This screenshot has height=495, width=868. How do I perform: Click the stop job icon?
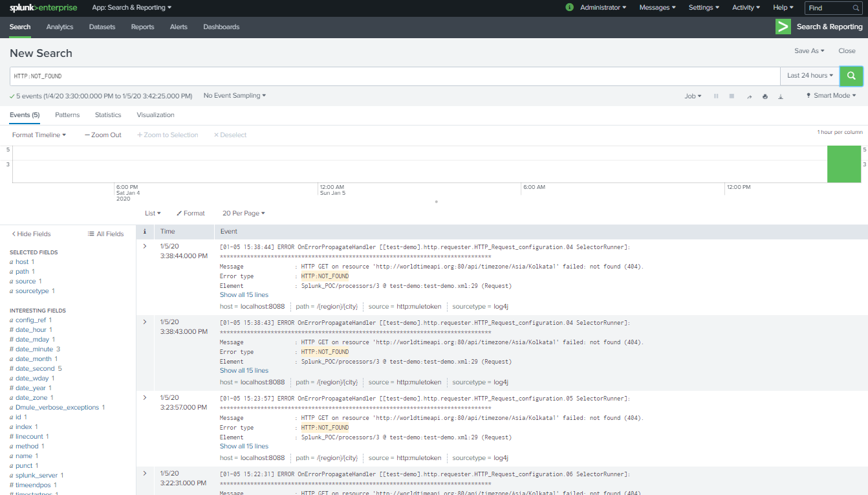pos(732,96)
